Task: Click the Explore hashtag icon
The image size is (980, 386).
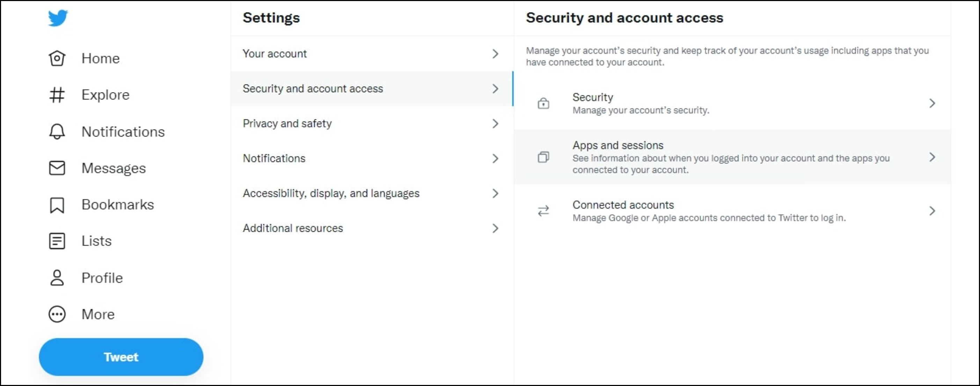Action: (x=57, y=95)
